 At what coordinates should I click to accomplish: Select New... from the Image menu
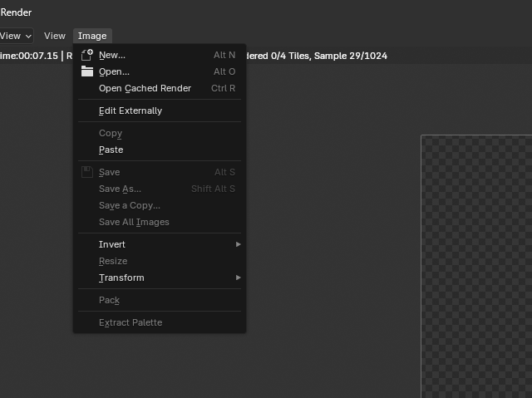click(x=160, y=55)
